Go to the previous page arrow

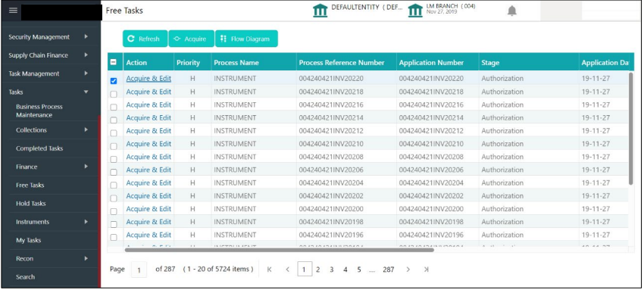(287, 270)
